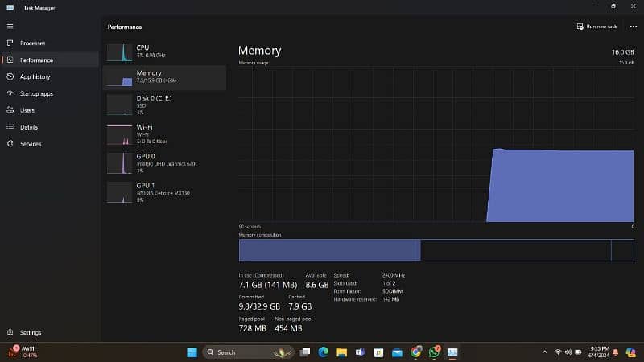Click the Microsoft Edge taskbar icon
Image resolution: width=644 pixels, height=362 pixels.
point(323,352)
